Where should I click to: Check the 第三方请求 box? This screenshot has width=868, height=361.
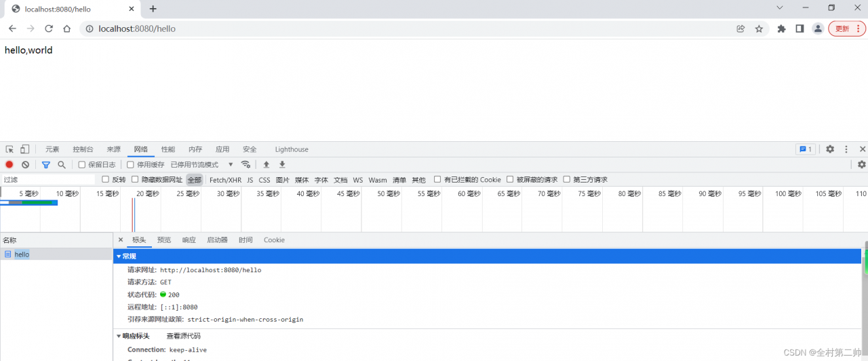(x=567, y=180)
